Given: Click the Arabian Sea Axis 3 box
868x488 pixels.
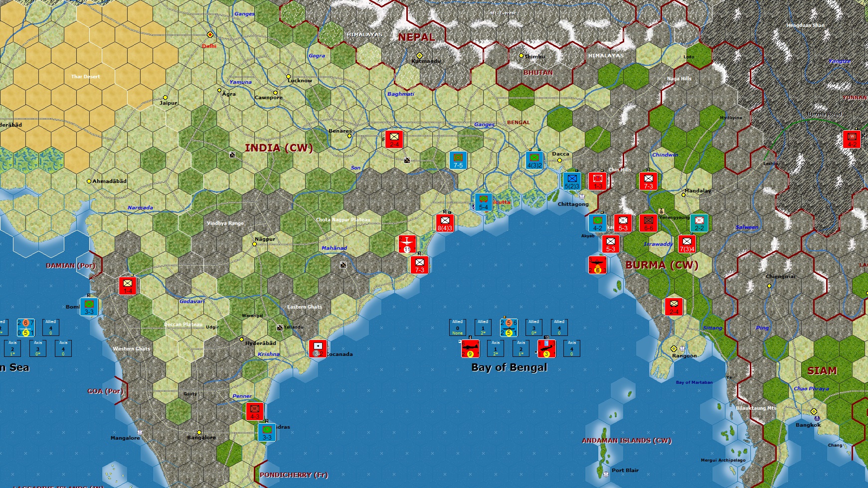Looking at the screenshot, I should coord(38,348).
